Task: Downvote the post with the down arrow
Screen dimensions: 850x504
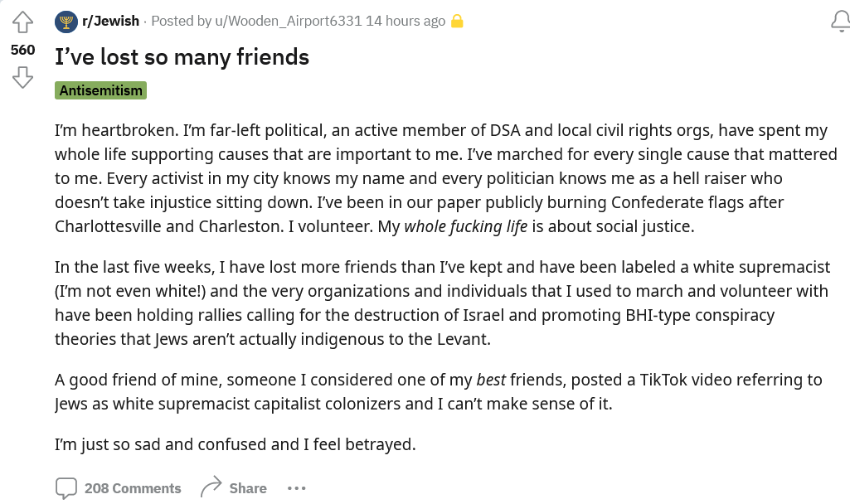Action: (22, 77)
